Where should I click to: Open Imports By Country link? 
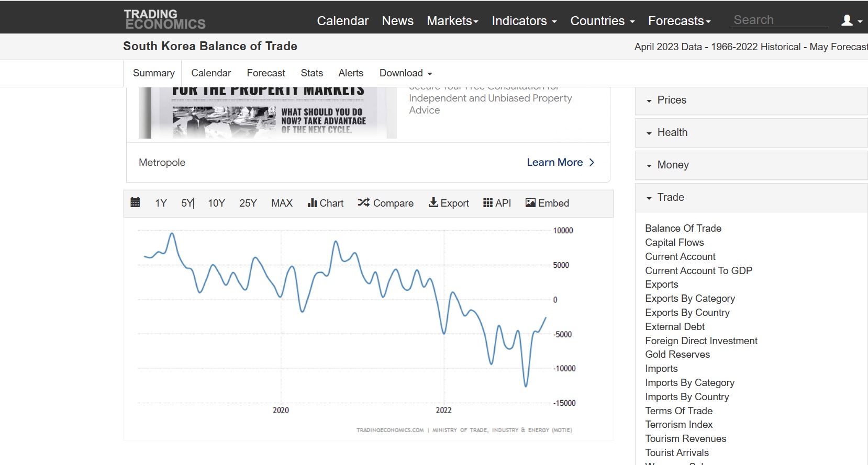coord(687,397)
